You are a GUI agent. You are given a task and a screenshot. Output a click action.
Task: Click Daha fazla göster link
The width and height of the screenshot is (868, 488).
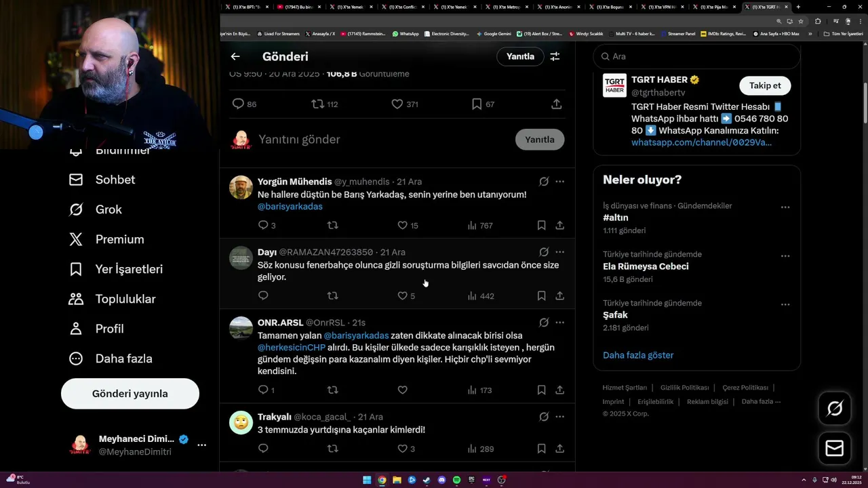tap(638, 355)
